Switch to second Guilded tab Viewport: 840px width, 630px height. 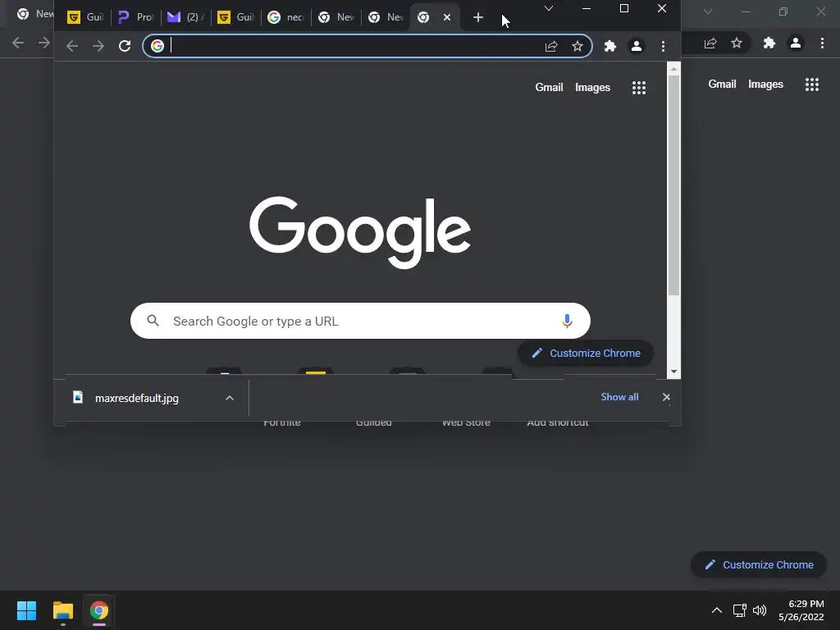pos(235,18)
